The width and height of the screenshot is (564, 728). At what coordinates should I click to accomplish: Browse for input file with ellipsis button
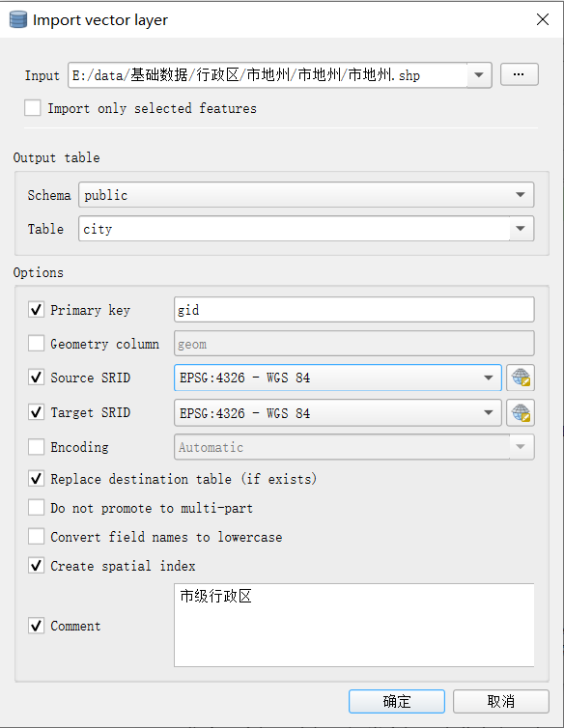[x=519, y=74]
